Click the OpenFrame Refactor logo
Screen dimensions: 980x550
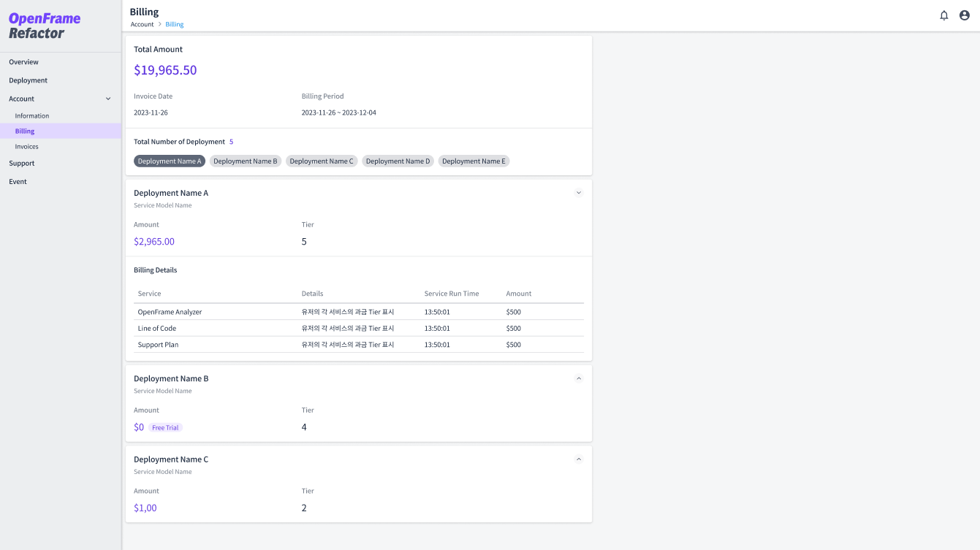pos(45,26)
